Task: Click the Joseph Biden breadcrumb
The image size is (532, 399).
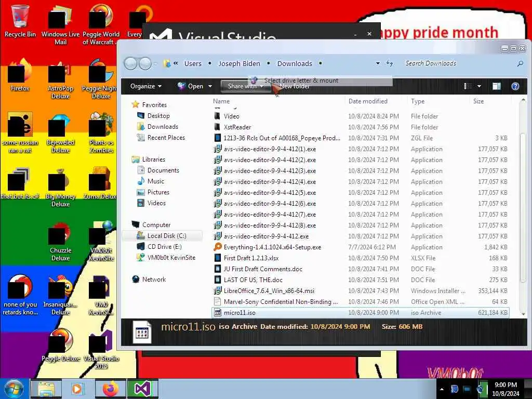Action: pos(239,63)
